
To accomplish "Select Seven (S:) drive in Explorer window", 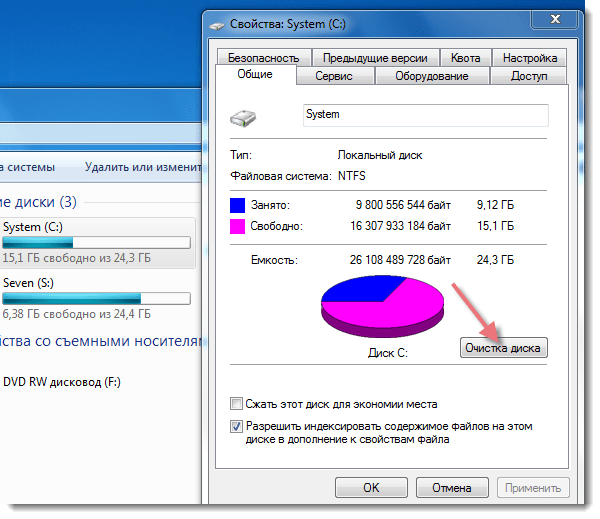I will point(98,299).
